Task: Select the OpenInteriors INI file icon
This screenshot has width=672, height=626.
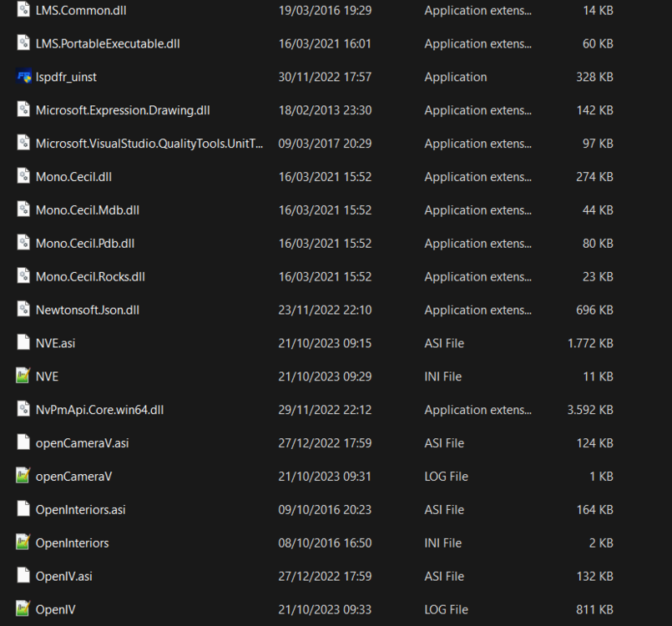Action: click(23, 542)
